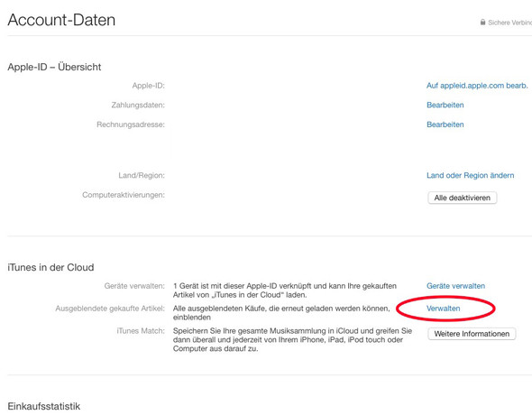Screen dimensions: 532x415
Task: Click 'Weitere Informationen' for iTunes Match
Action: pyautogui.click(x=472, y=334)
